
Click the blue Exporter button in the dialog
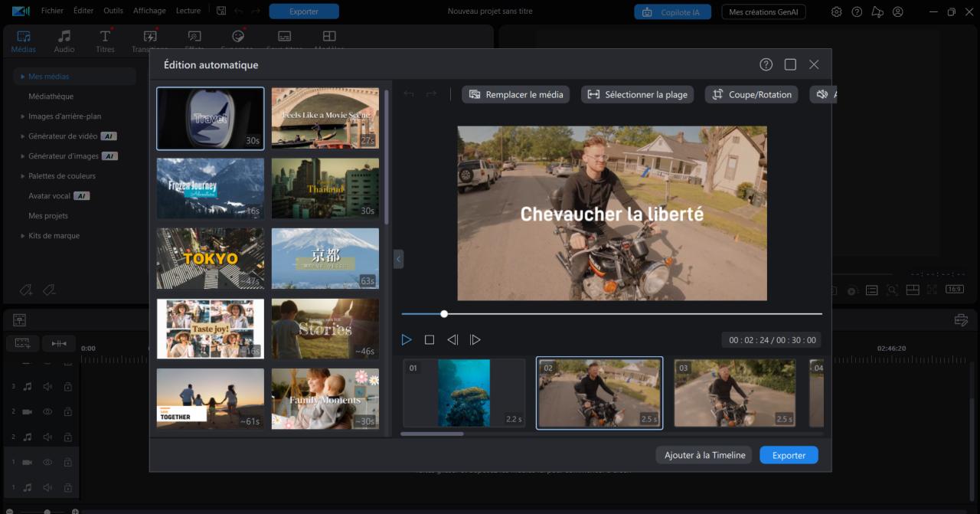tap(789, 454)
